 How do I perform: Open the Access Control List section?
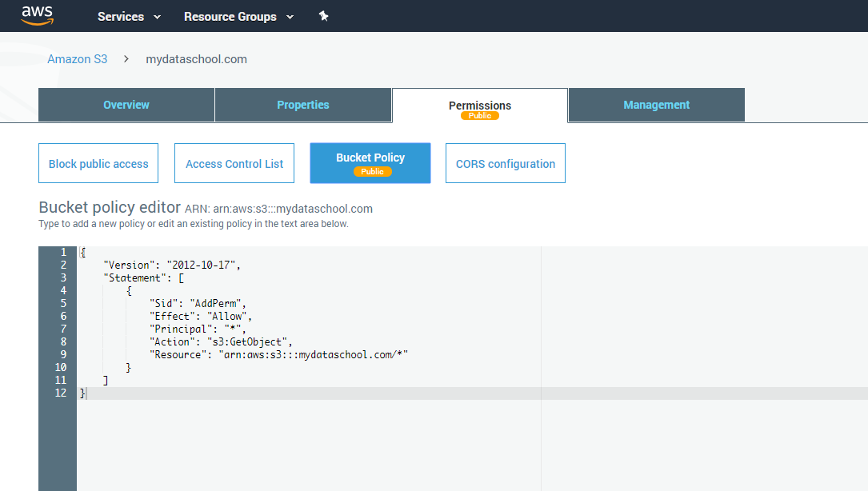[x=234, y=163]
